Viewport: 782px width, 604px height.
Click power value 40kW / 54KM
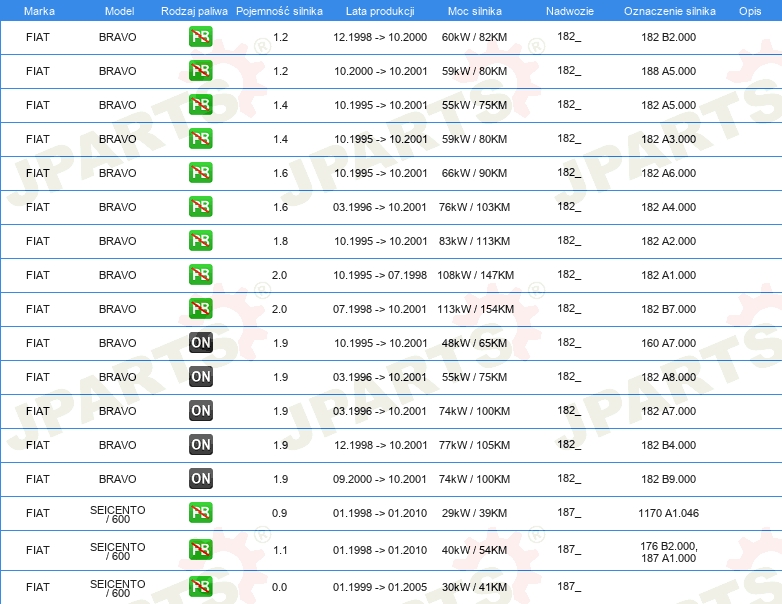[474, 550]
